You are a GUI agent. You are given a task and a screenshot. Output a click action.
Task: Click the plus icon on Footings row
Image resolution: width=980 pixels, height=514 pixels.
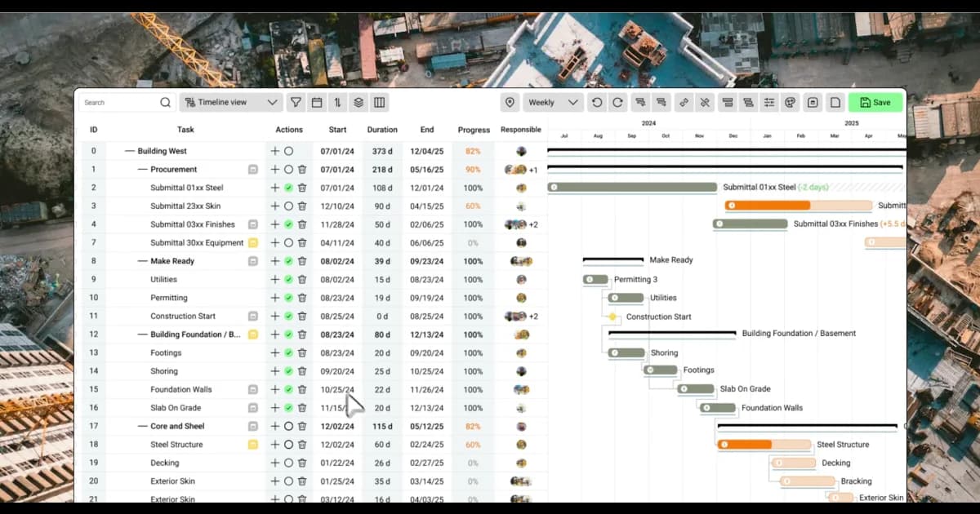(275, 353)
